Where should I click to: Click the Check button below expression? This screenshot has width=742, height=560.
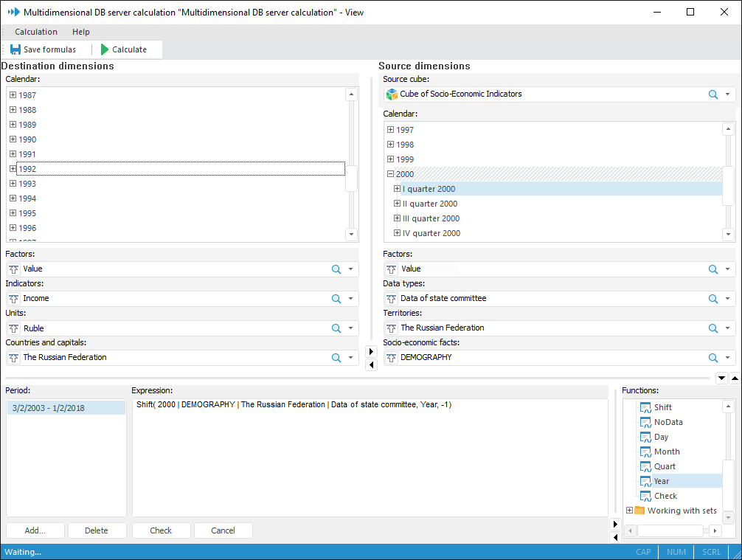point(161,530)
